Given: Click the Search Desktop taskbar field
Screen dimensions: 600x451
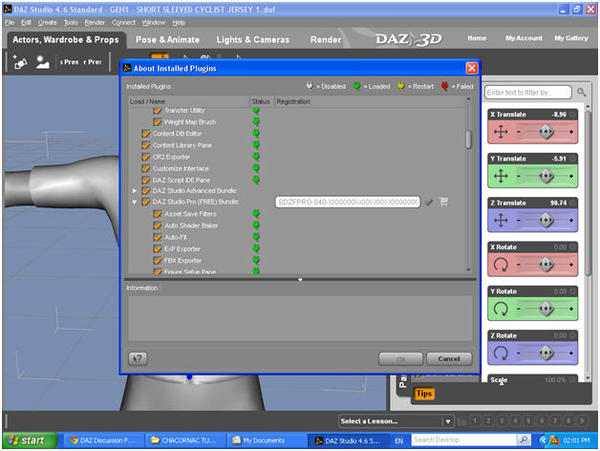Looking at the screenshot, I should pyautogui.click(x=465, y=440).
